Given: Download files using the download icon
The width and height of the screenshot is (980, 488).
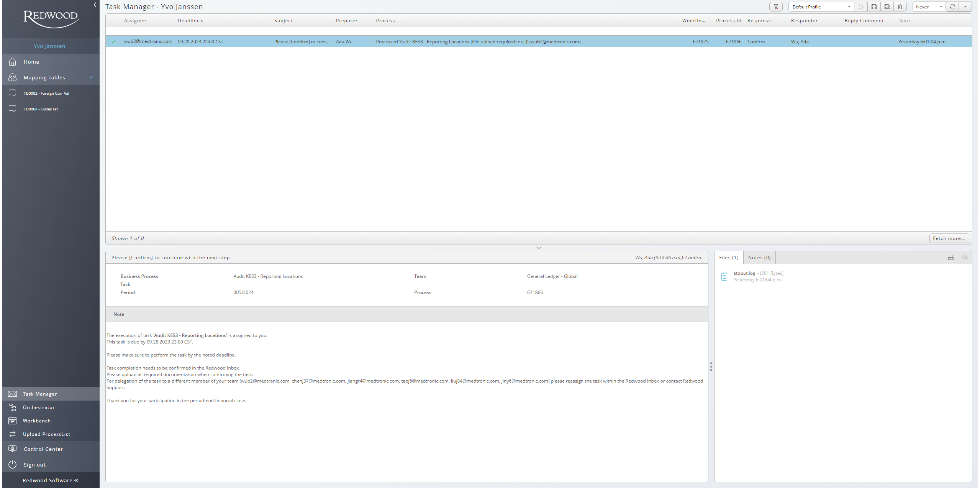Looking at the screenshot, I should [951, 258].
